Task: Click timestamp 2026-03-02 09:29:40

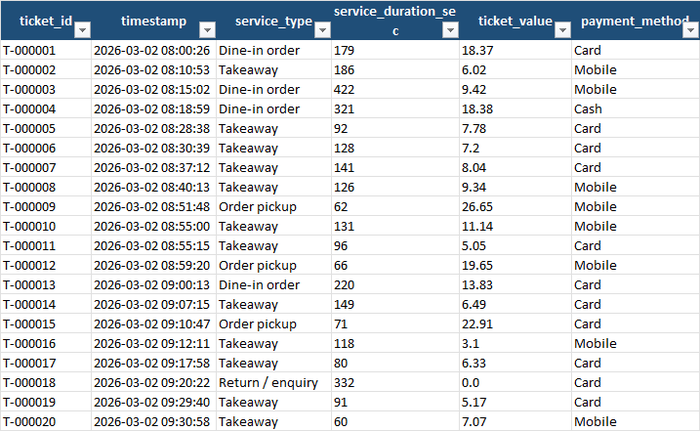Action: [154, 402]
